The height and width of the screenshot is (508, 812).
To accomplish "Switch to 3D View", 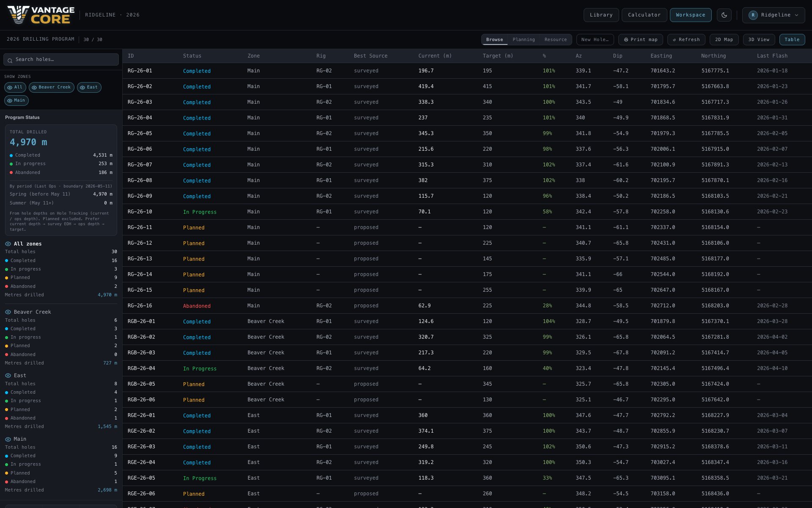I will coord(759,39).
